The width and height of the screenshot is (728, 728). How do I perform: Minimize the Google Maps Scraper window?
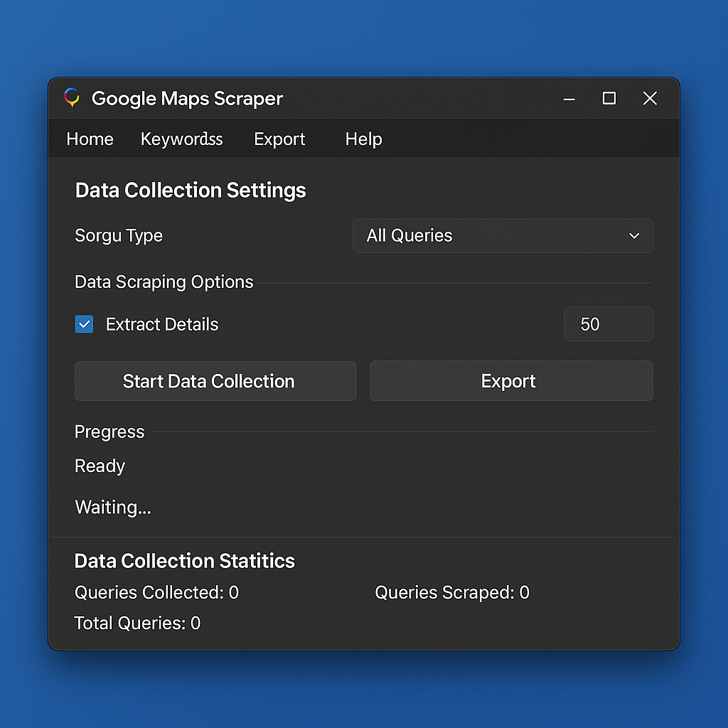(569, 98)
